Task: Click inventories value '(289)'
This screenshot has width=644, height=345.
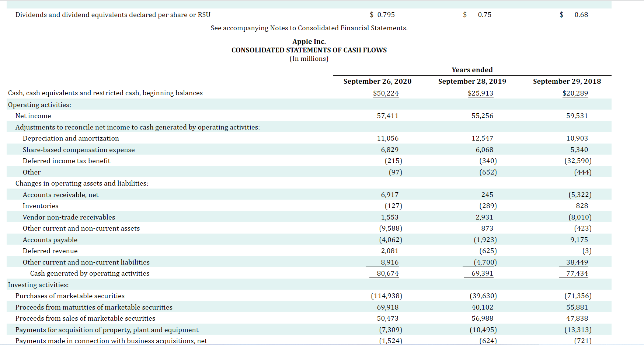Action: [x=488, y=206]
